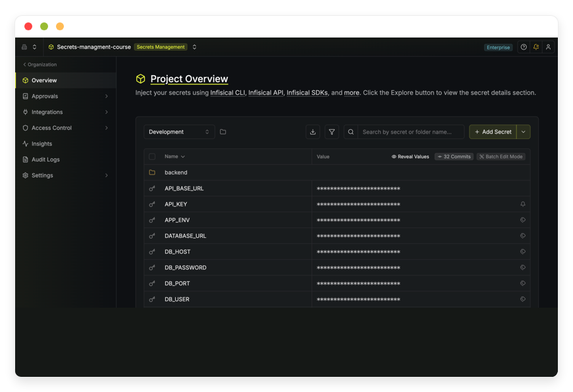Open Integrations in the sidebar

tap(66, 112)
